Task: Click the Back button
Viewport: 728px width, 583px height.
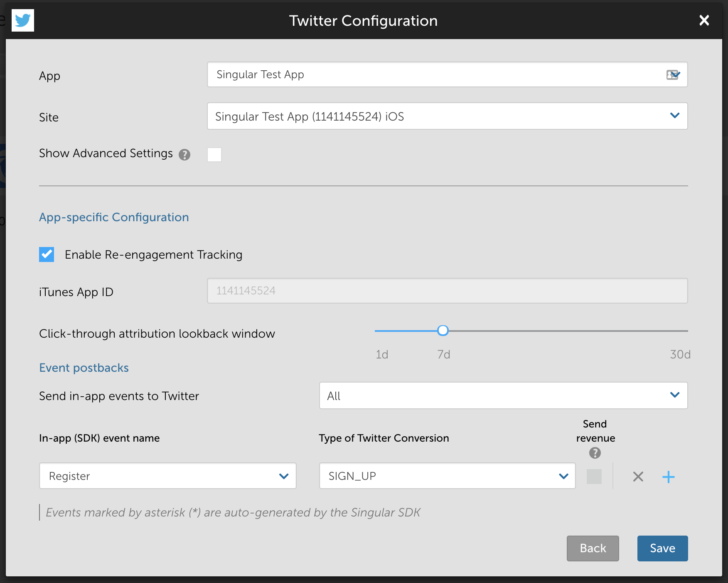Action: point(593,548)
